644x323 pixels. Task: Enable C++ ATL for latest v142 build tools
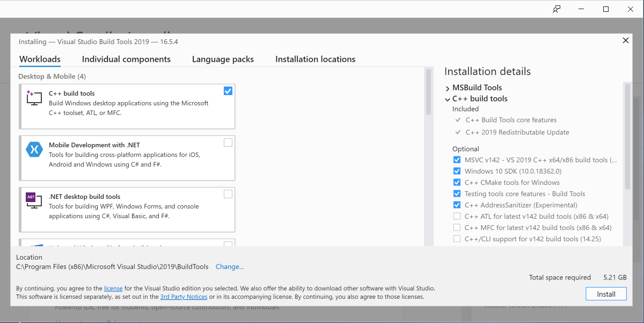click(457, 216)
